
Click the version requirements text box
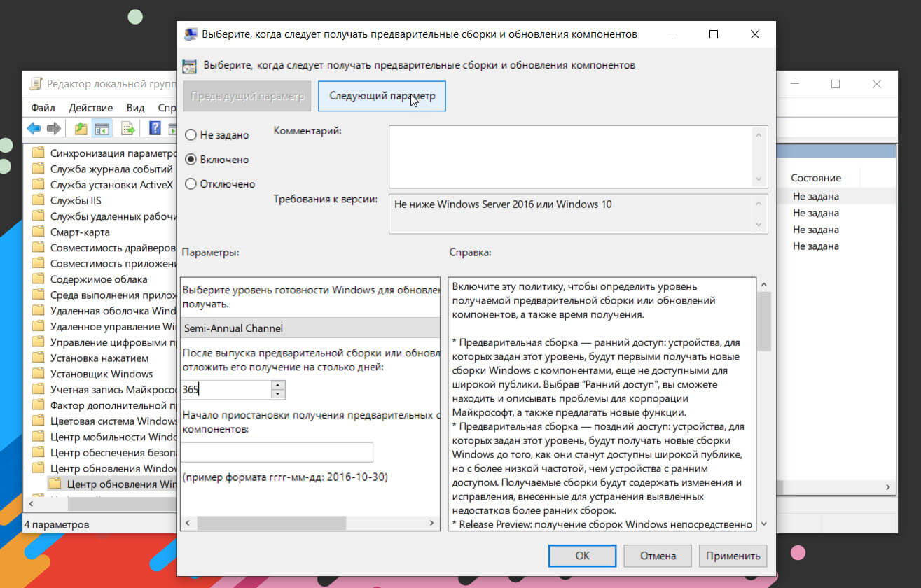[572, 213]
